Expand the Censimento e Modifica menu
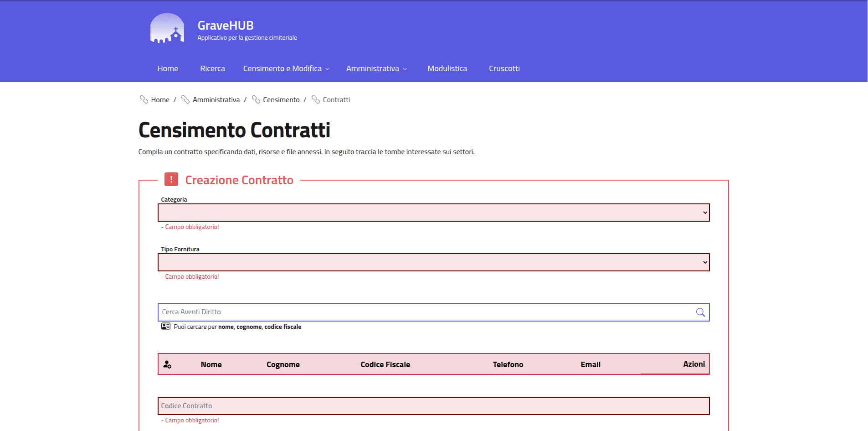868x431 pixels. [x=285, y=68]
